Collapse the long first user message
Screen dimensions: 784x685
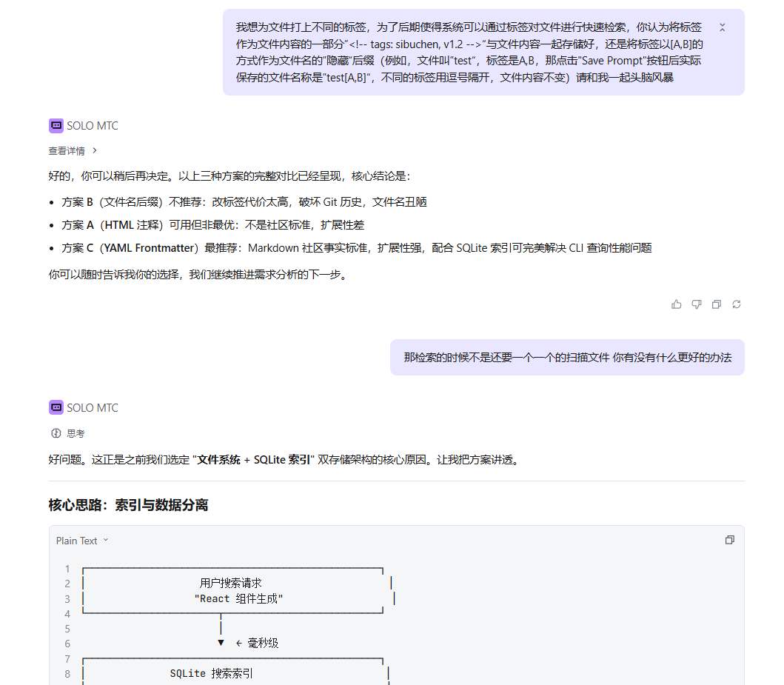(x=723, y=27)
